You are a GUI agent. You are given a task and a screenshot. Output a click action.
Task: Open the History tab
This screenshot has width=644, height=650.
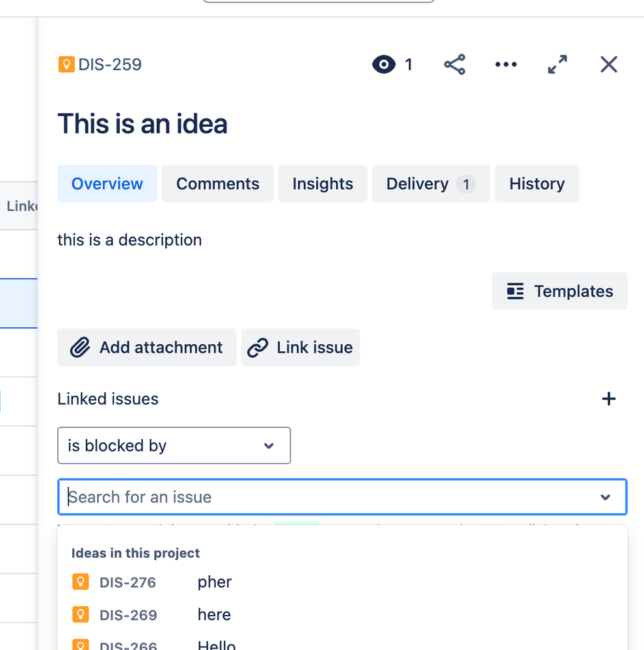click(537, 183)
